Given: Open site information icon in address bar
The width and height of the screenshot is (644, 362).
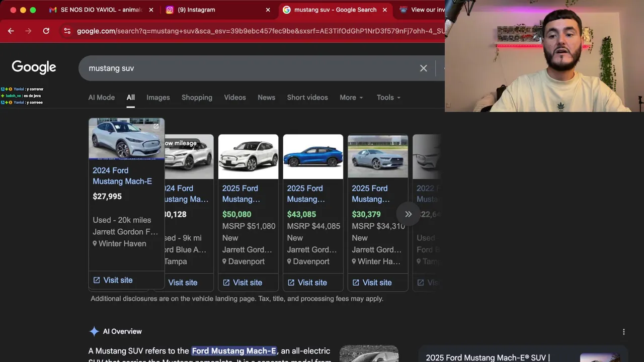Looking at the screenshot, I should pos(67,31).
